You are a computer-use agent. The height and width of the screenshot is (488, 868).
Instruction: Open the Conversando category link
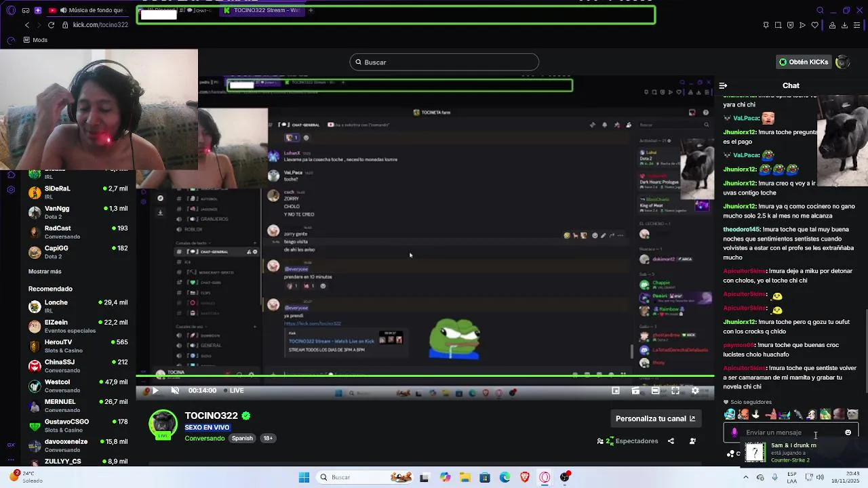pyautogui.click(x=205, y=438)
